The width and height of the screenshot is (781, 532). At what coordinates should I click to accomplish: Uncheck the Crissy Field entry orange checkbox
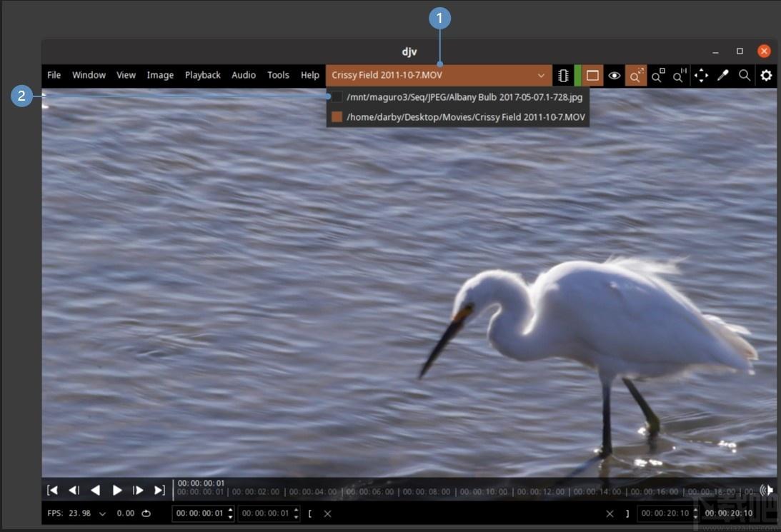[x=337, y=117]
